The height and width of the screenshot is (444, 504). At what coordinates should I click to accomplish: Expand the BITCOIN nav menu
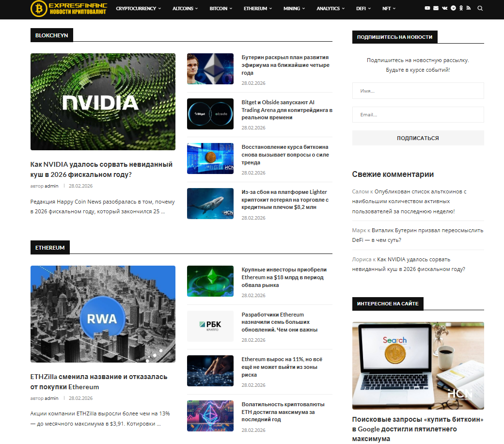[x=220, y=8]
